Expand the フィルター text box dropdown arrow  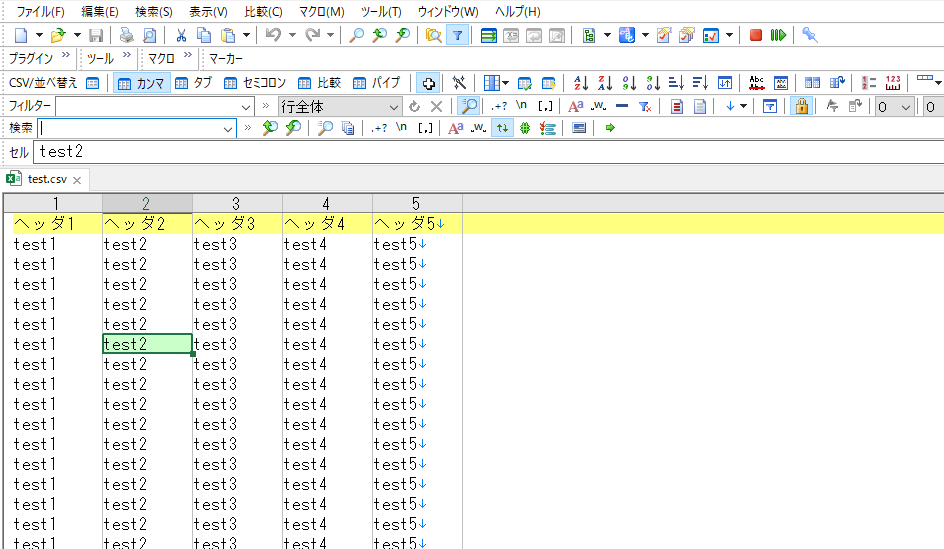[246, 107]
